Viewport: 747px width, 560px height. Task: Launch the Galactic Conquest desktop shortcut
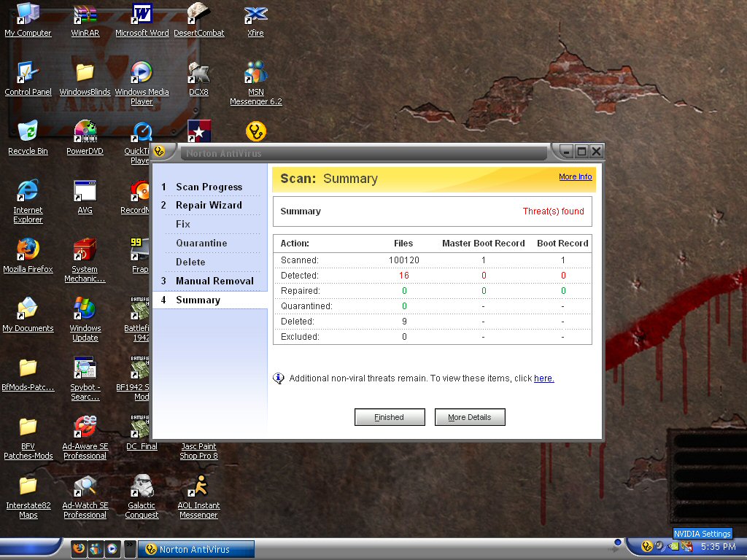[x=142, y=497]
